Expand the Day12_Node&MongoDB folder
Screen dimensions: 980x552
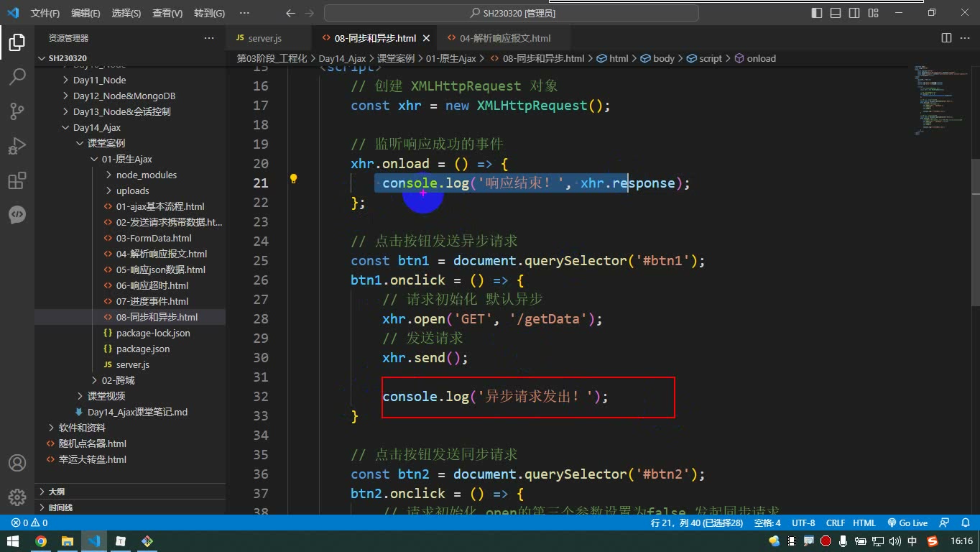pos(124,96)
